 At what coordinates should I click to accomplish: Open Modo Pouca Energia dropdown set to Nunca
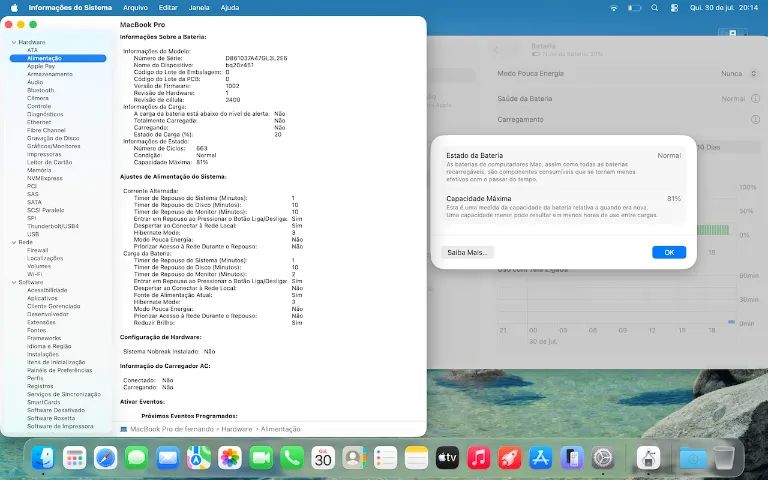pos(739,73)
